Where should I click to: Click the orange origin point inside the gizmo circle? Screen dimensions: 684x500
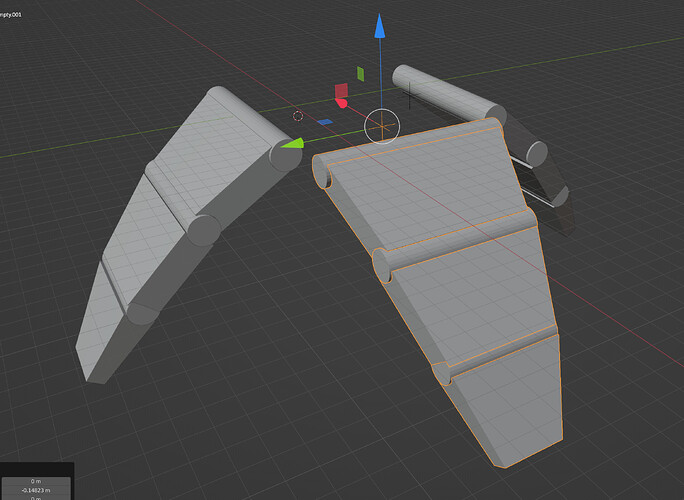click(x=382, y=127)
